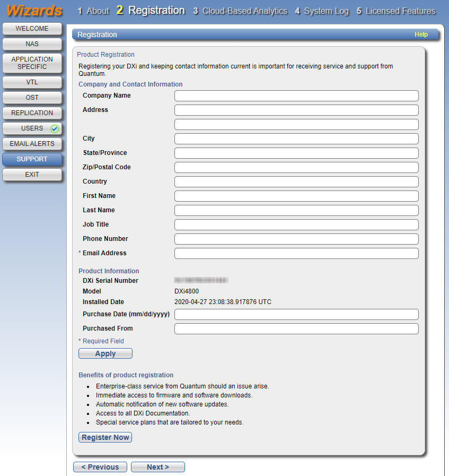Click 'Access to all DXi Documentation.' bullet
Viewport: 449px width, 476px height.
click(x=143, y=413)
